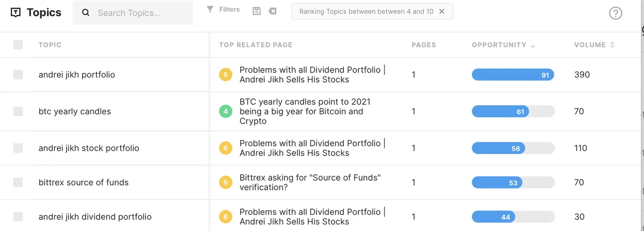Sort by Opportunity column arrow
The image size is (644, 231).
[x=533, y=46]
